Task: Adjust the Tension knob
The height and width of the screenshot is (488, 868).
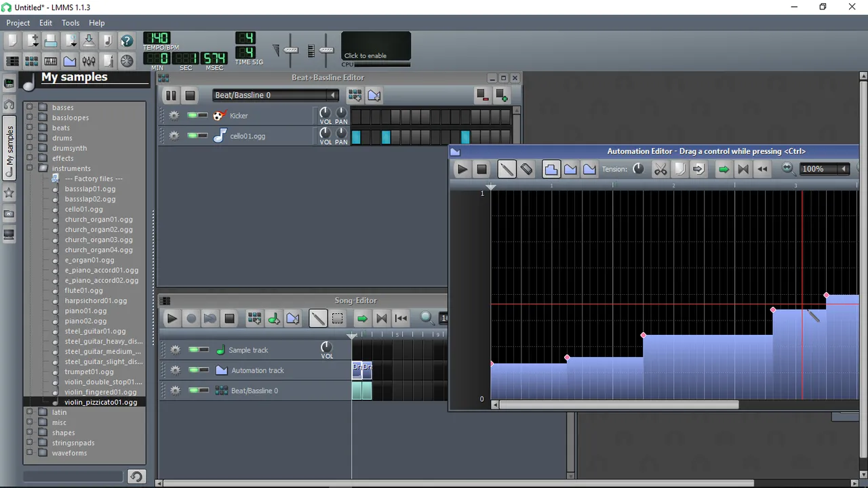Action: coord(638,169)
